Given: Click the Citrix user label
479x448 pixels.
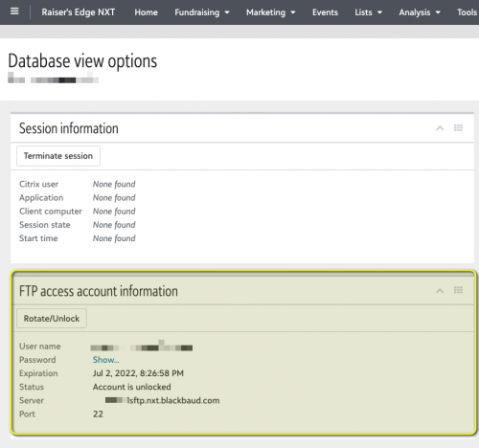Looking at the screenshot, I should [38, 184].
